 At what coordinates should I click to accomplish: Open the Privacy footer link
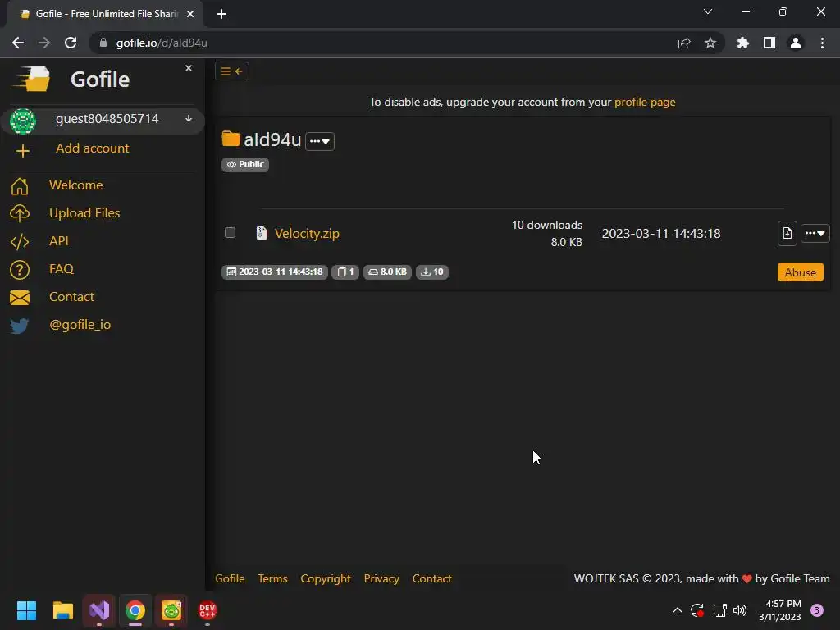coord(381,578)
